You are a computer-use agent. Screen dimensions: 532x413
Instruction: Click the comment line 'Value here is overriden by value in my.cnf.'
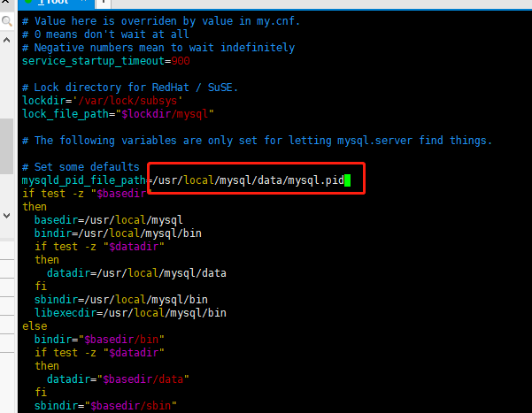pyautogui.click(x=161, y=21)
